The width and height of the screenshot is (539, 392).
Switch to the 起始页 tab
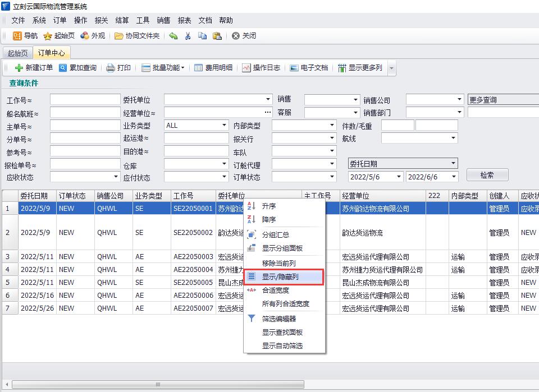17,53
